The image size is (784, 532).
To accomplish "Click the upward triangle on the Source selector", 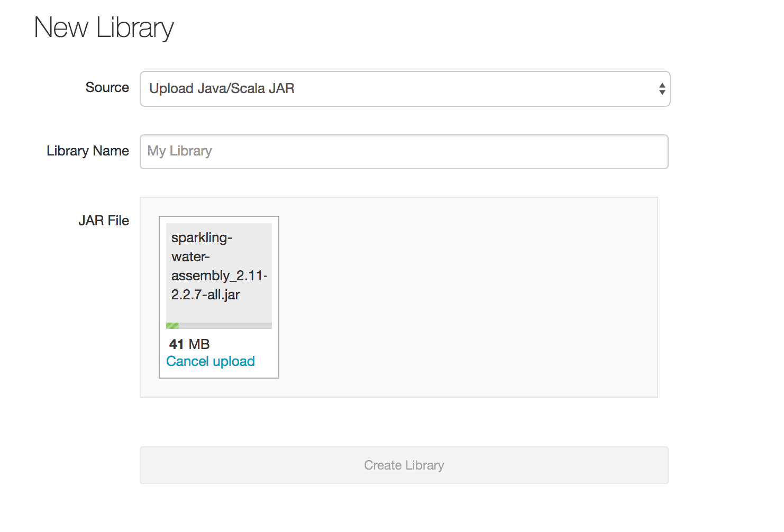I will pos(662,85).
